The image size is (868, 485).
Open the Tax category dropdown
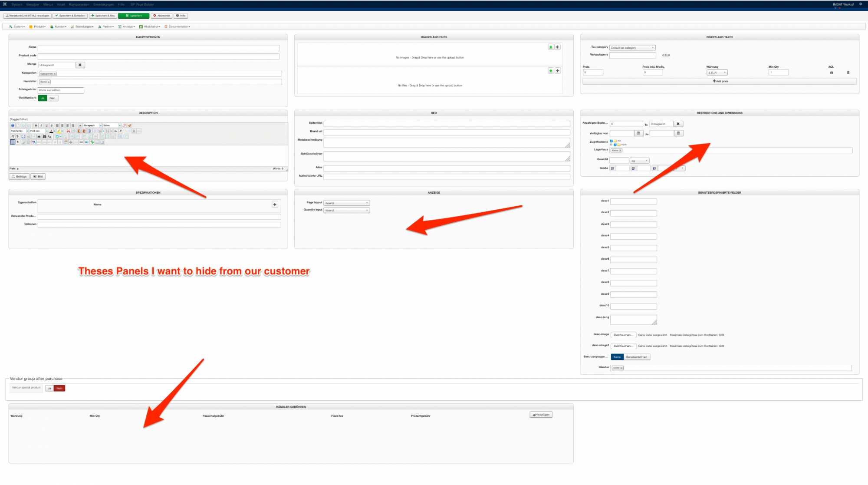(x=632, y=48)
